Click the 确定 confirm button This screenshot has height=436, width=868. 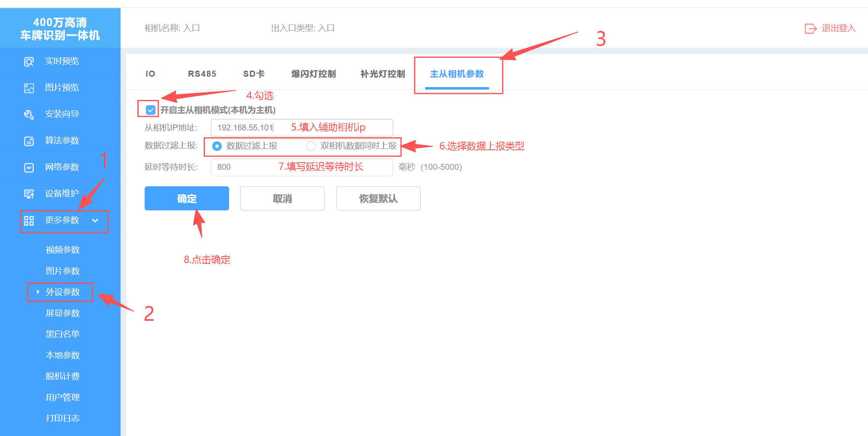coord(186,198)
